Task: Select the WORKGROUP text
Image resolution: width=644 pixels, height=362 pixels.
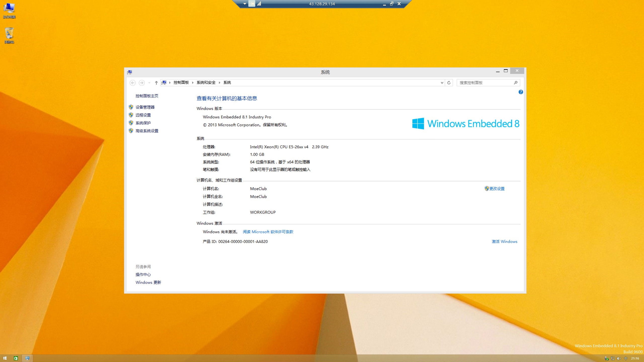Action: click(x=263, y=212)
